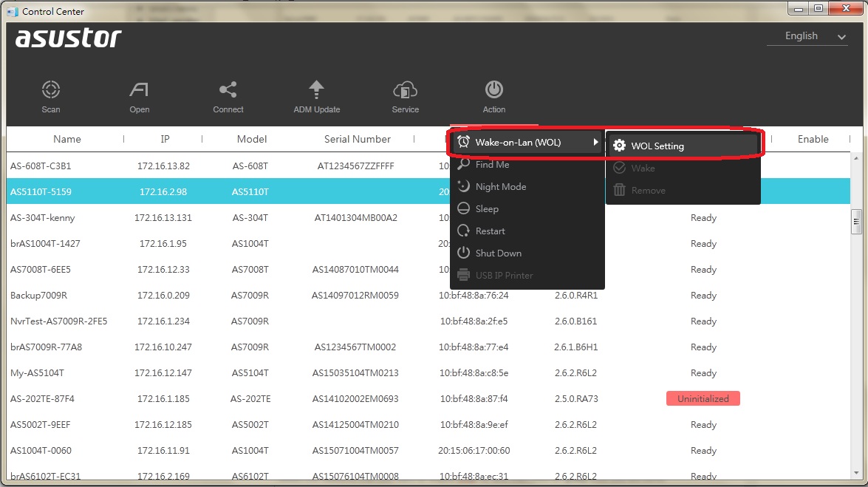
Task: Click serial number AS15035104TM0213
Action: point(355,373)
